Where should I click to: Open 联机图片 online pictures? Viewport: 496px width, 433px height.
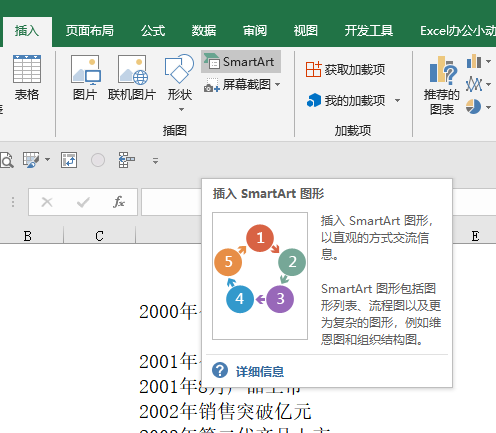pyautogui.click(x=132, y=77)
